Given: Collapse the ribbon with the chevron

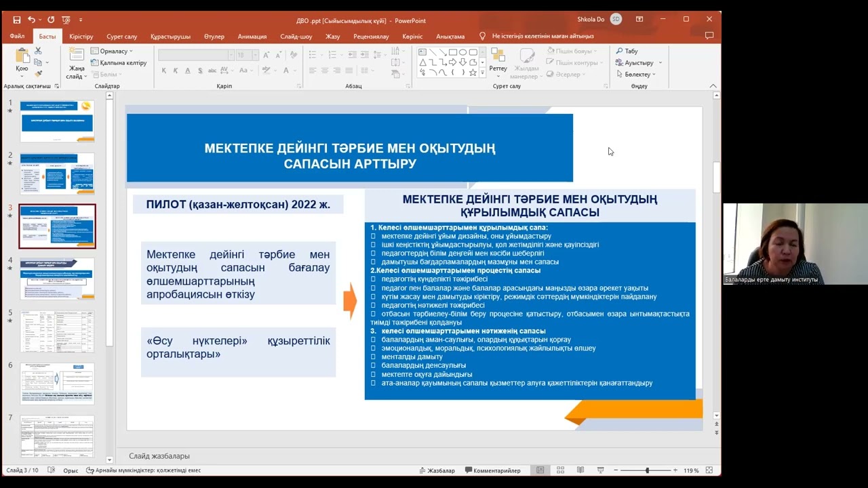Looking at the screenshot, I should click(x=713, y=86).
